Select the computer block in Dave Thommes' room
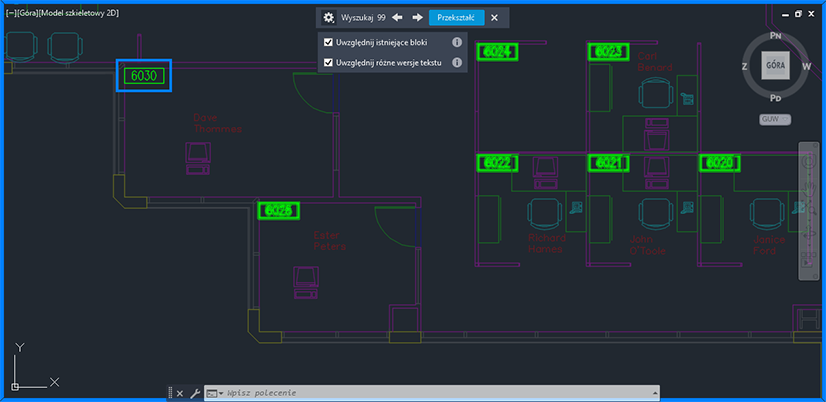The width and height of the screenshot is (826, 402). click(198, 158)
